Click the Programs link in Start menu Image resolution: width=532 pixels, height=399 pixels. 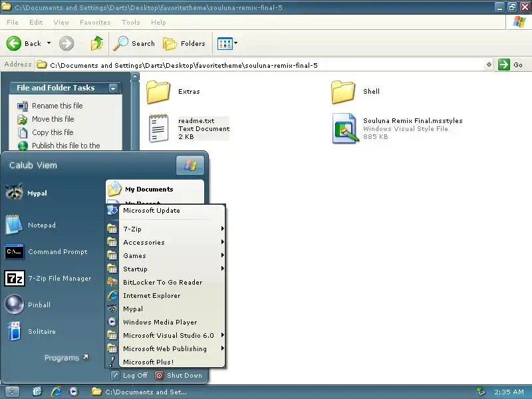[x=66, y=358]
